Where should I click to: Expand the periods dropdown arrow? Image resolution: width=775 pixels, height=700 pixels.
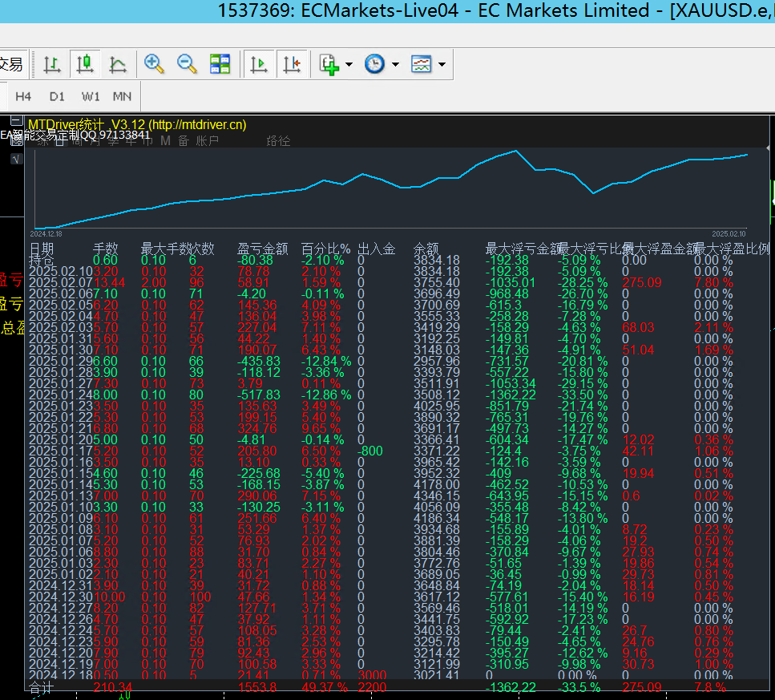pyautogui.click(x=395, y=64)
